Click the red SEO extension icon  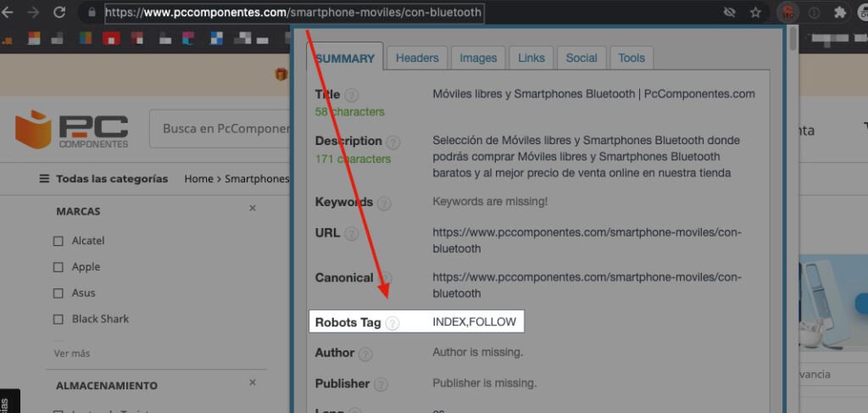(788, 12)
